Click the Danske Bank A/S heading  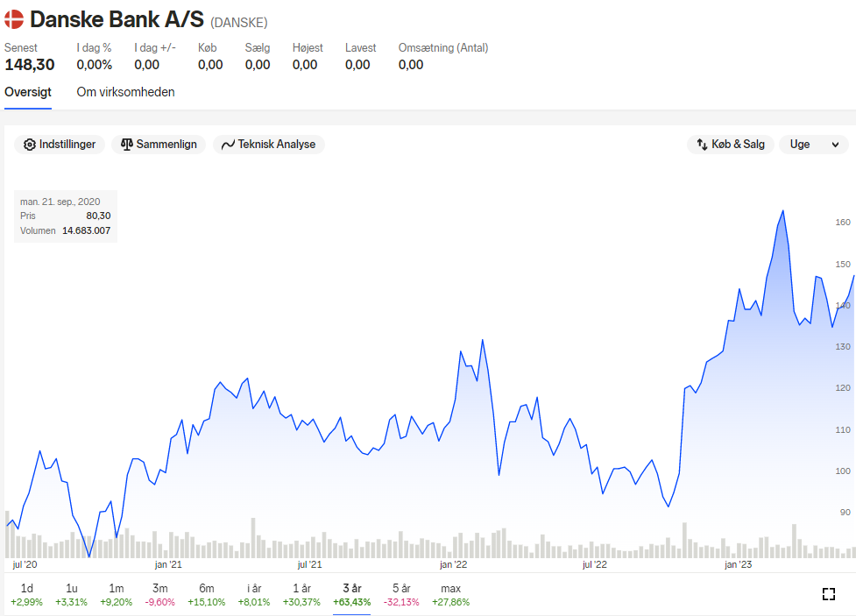tap(117, 19)
